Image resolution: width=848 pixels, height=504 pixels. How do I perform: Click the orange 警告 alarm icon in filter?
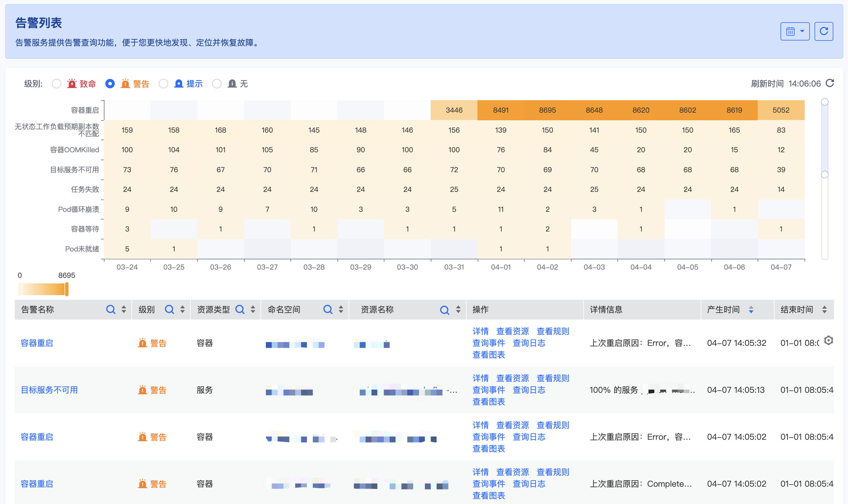[125, 84]
